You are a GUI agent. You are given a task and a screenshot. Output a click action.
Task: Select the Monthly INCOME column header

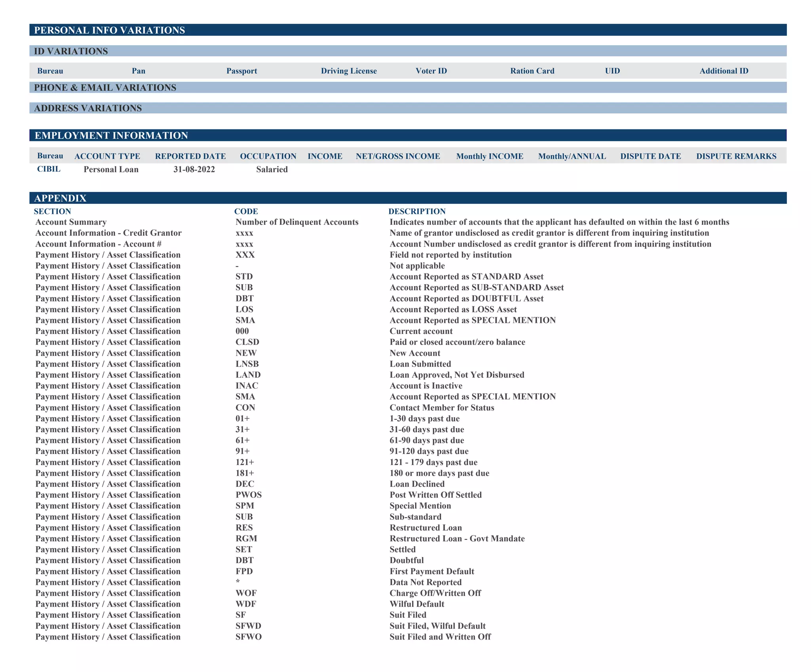click(x=490, y=156)
